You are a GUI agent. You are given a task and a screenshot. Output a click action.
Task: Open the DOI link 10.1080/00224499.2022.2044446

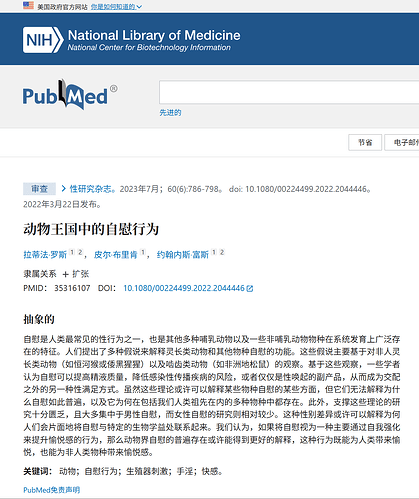click(184, 288)
